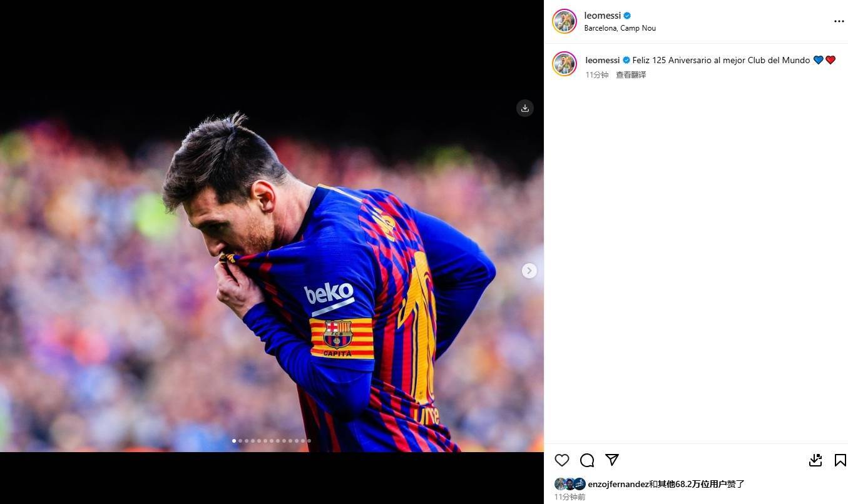The width and height of the screenshot is (848, 504).
Task: Like the post with heart icon
Action: (562, 460)
